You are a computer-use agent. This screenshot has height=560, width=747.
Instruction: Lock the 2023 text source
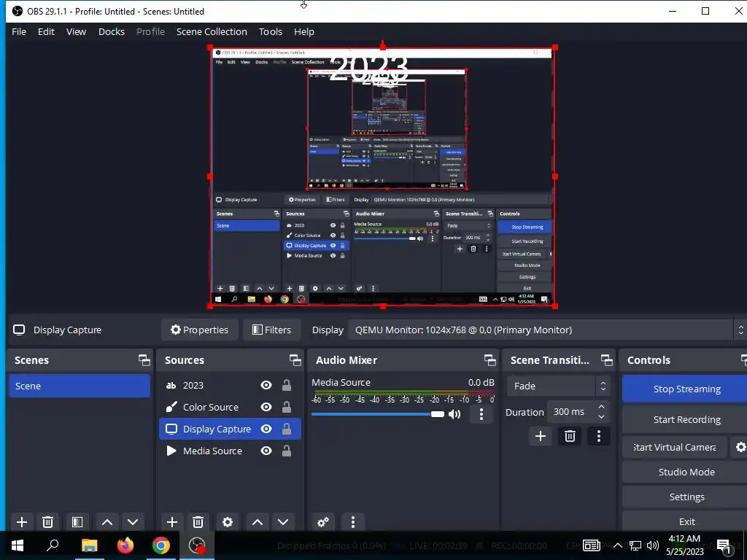tap(286, 385)
